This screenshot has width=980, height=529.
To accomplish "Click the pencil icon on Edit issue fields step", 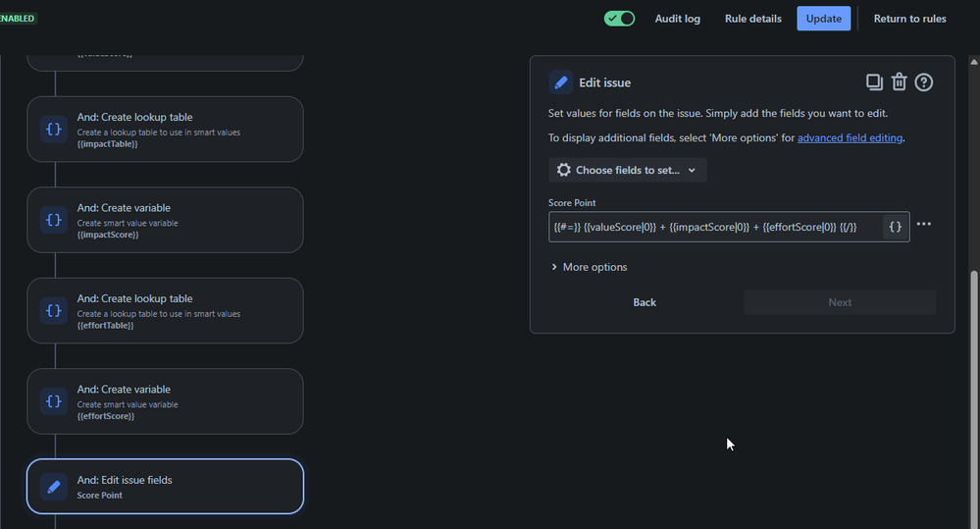I will coord(54,487).
